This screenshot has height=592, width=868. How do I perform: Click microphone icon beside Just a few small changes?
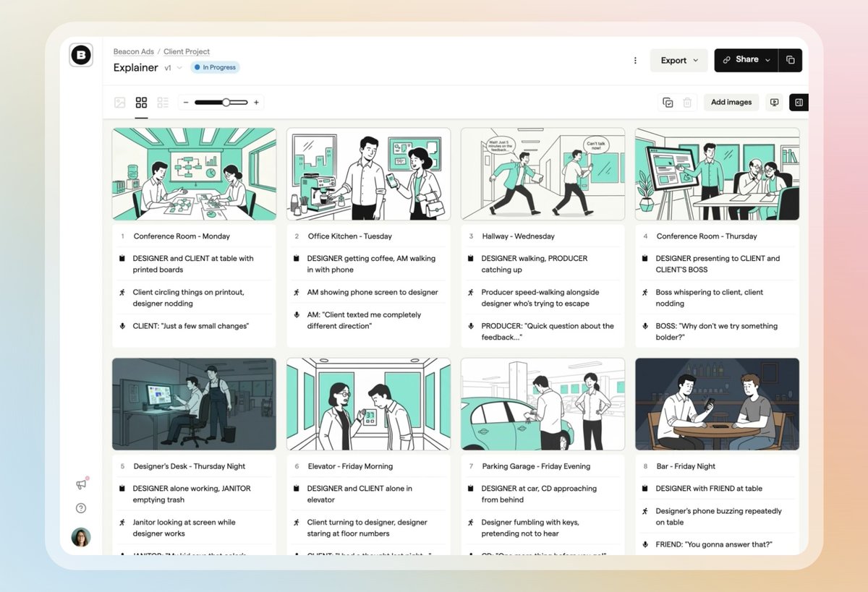(122, 326)
